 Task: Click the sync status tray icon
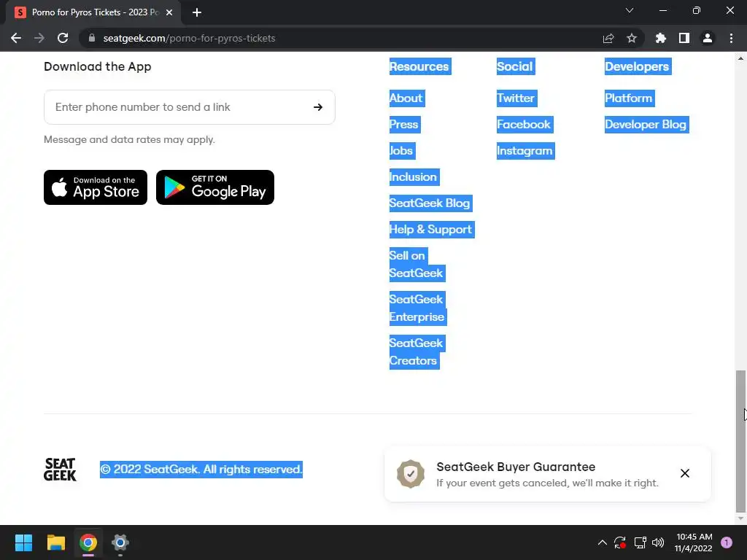[x=620, y=542]
